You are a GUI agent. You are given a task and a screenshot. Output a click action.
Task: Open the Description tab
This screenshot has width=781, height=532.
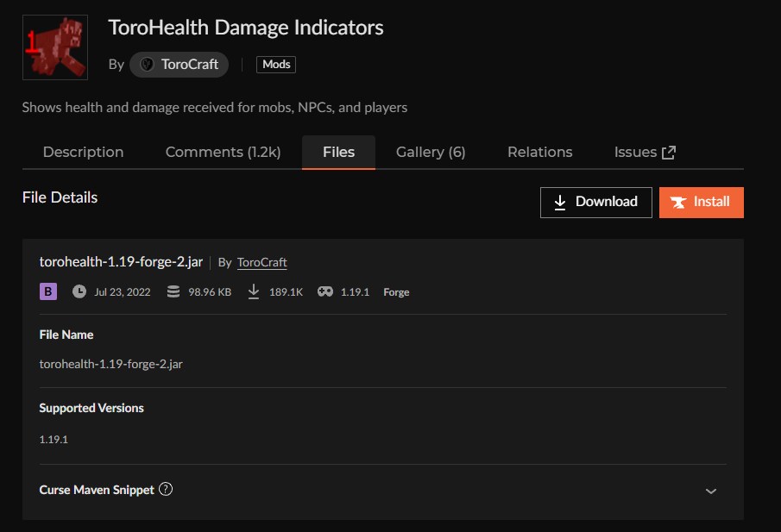click(x=83, y=153)
